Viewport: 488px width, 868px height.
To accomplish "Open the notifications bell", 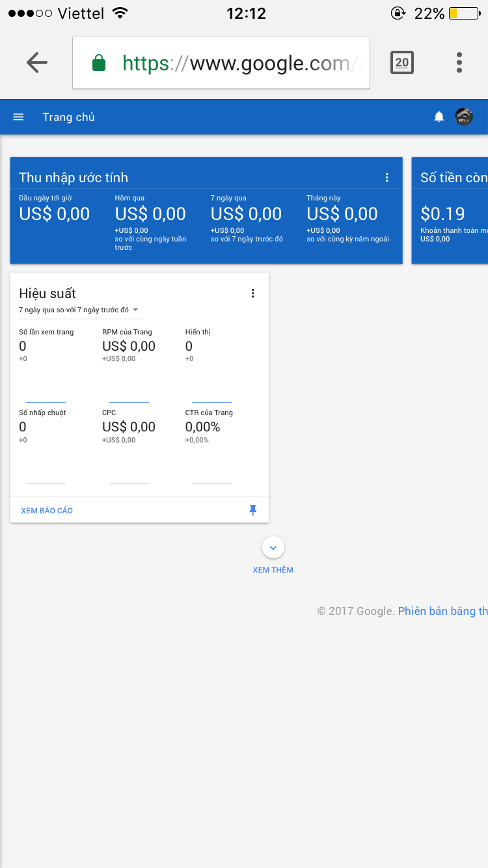I will point(439,117).
